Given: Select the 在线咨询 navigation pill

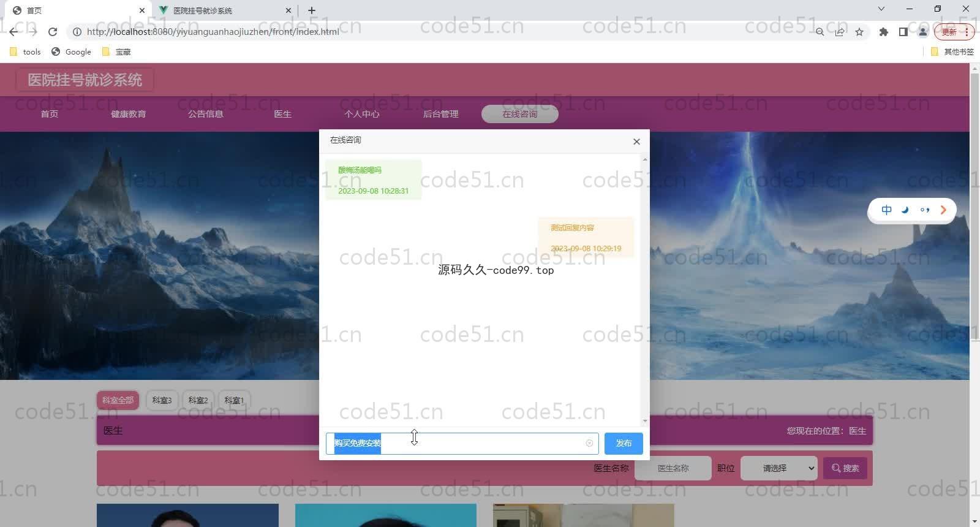Looking at the screenshot, I should click(x=520, y=114).
